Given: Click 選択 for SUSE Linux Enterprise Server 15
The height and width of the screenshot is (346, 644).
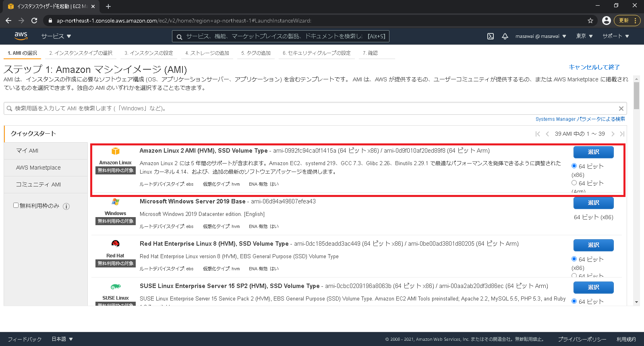Looking at the screenshot, I should click(x=593, y=287).
